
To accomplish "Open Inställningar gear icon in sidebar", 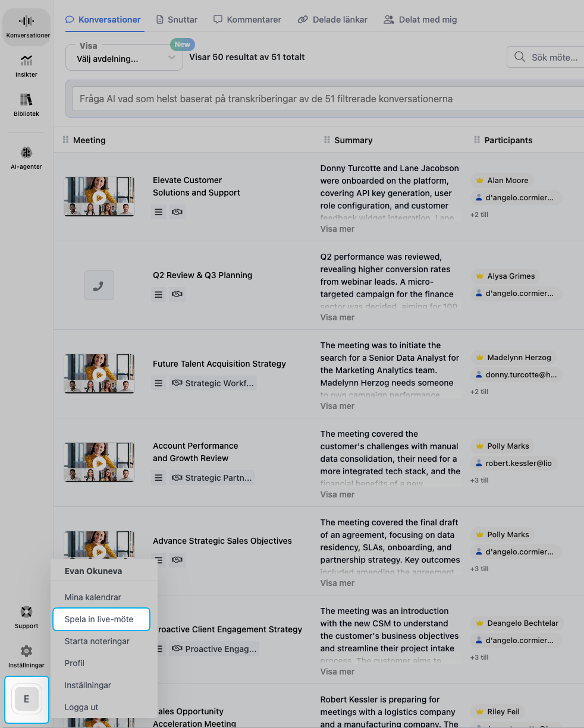I will (x=26, y=656).
